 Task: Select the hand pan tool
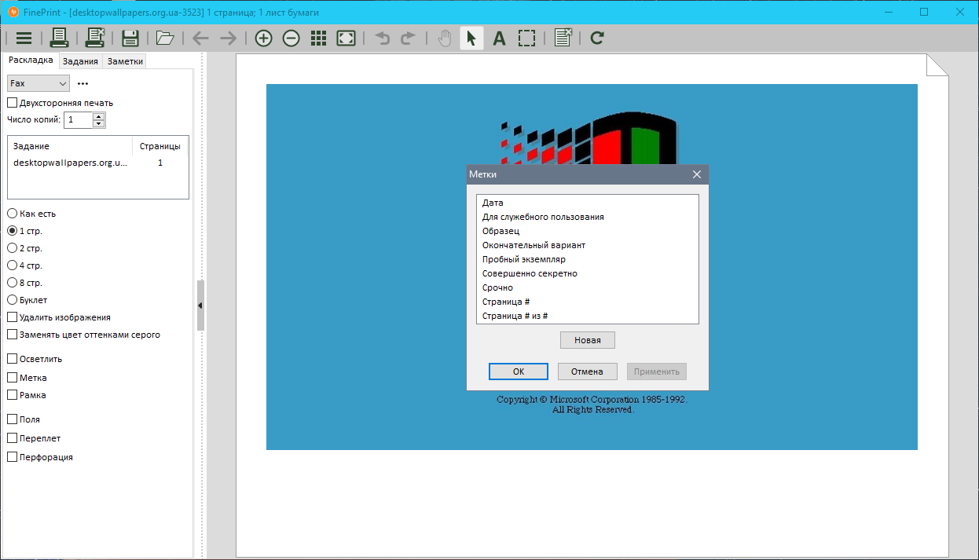(445, 38)
